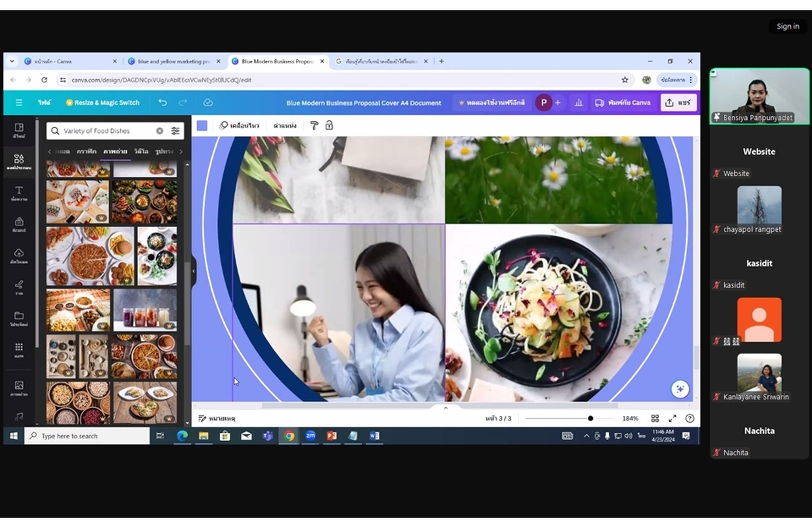Open the File menu in Canva
The image size is (812, 528).
pos(44,103)
